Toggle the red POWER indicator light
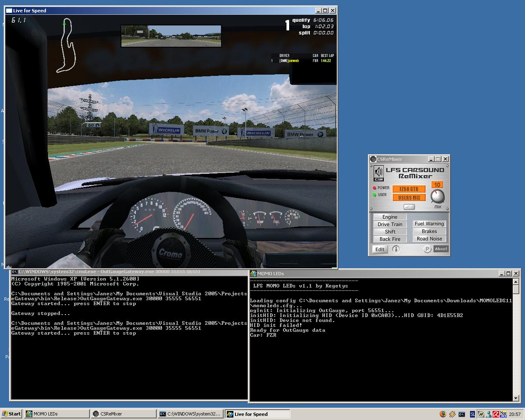525x420 pixels. click(x=374, y=188)
